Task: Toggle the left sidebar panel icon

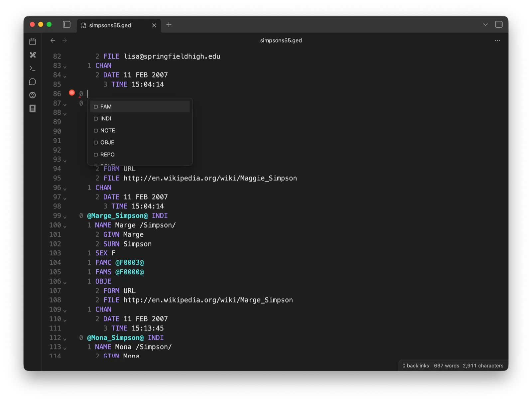Action: [x=67, y=25]
